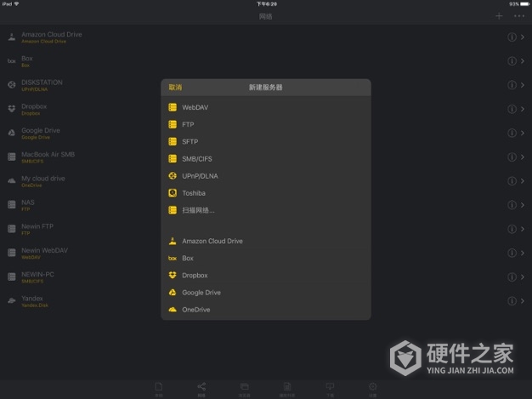Open info for the background Dropbox entry
532x399 pixels.
512,109
